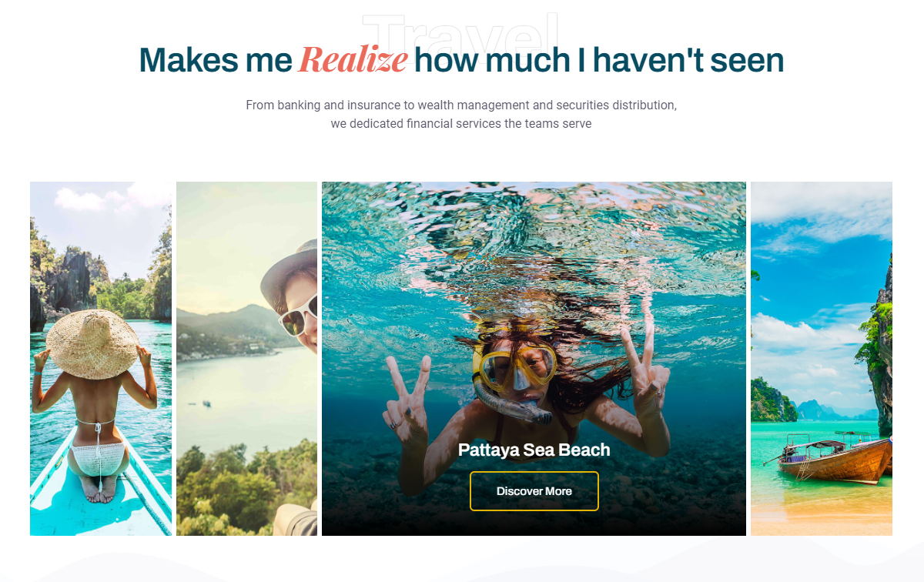Click the "Makes me" heading text
924x582 pixels.
pyautogui.click(x=216, y=60)
